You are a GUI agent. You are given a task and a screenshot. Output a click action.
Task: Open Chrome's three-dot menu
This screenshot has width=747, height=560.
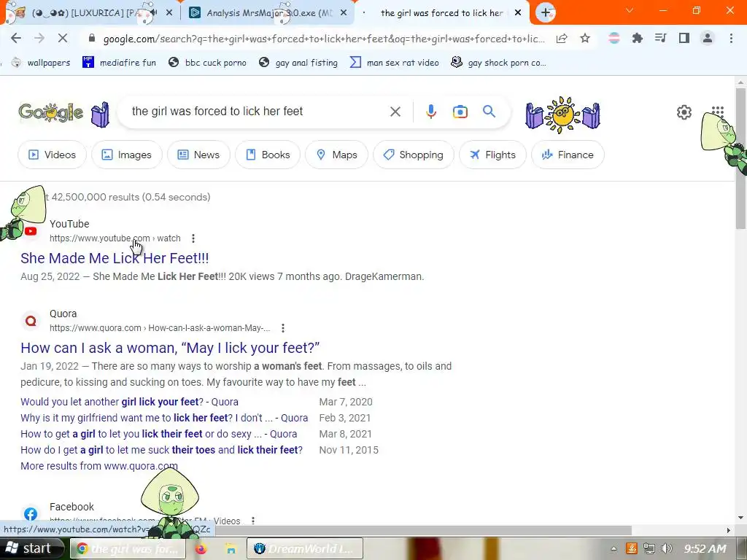[731, 39]
